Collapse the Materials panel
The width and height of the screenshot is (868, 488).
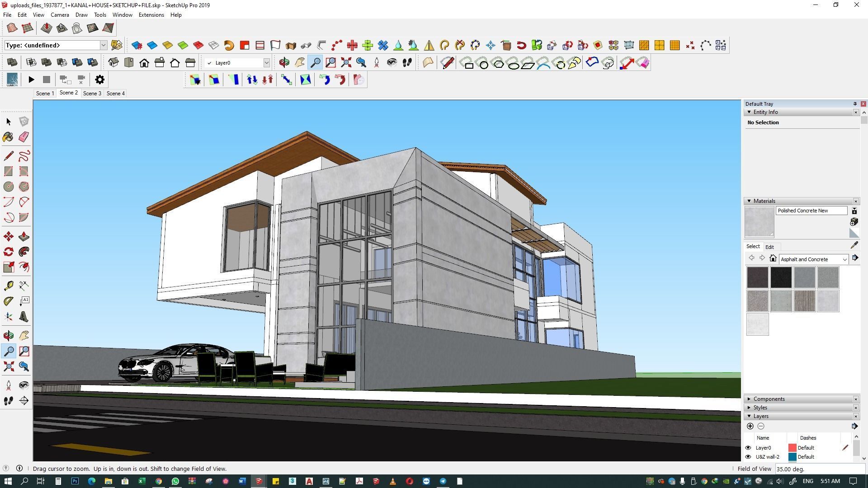click(749, 201)
